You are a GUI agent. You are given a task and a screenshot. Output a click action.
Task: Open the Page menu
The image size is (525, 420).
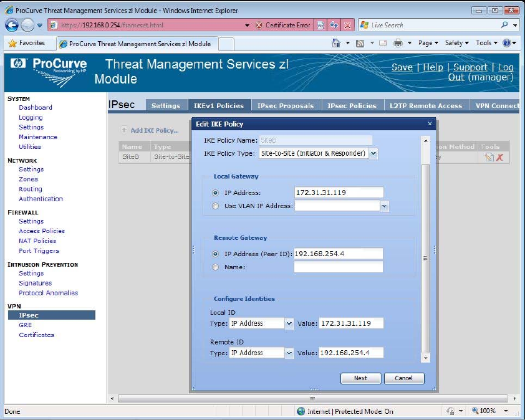tap(428, 43)
